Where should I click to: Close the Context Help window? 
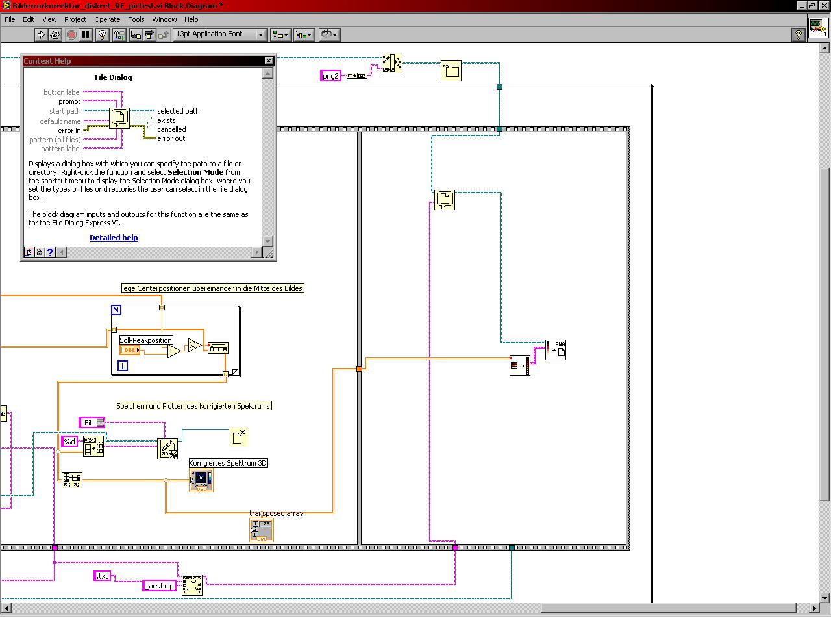[269, 60]
